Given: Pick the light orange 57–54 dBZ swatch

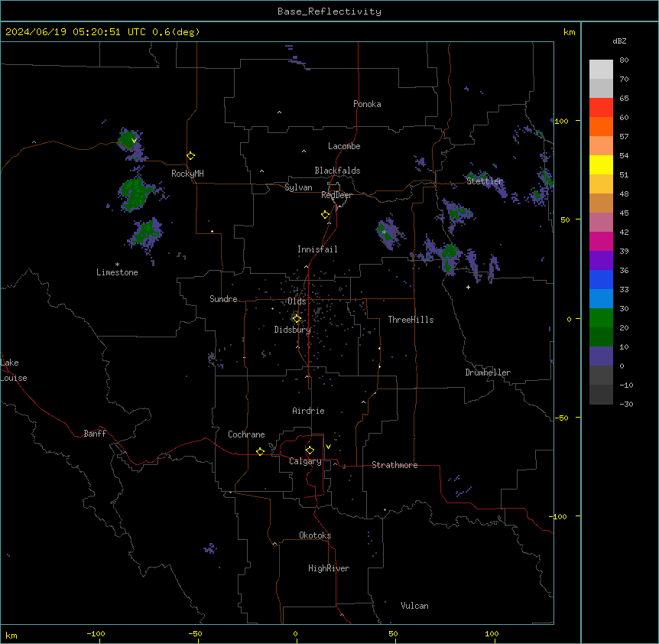Looking at the screenshot, I should (601, 146).
